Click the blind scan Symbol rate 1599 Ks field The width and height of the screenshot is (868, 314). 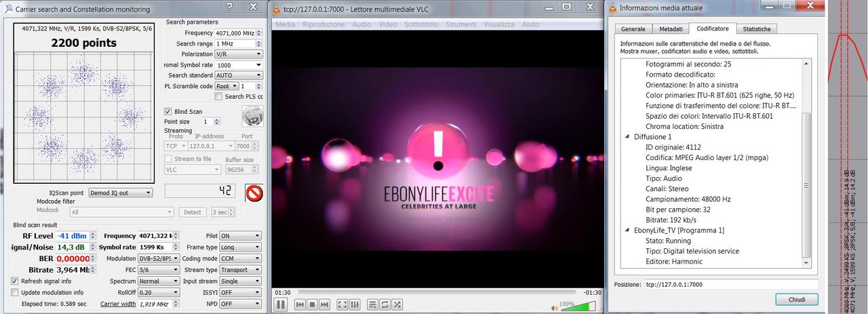coord(159,247)
